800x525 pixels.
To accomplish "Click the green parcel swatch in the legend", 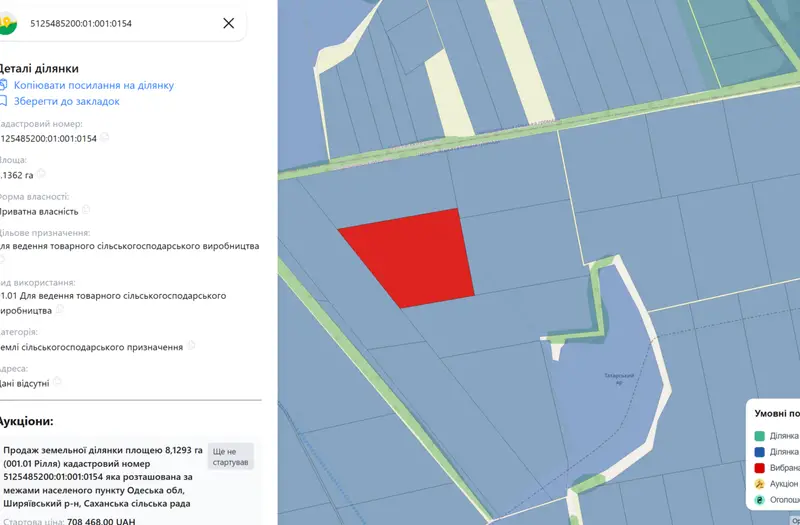I will [760, 436].
